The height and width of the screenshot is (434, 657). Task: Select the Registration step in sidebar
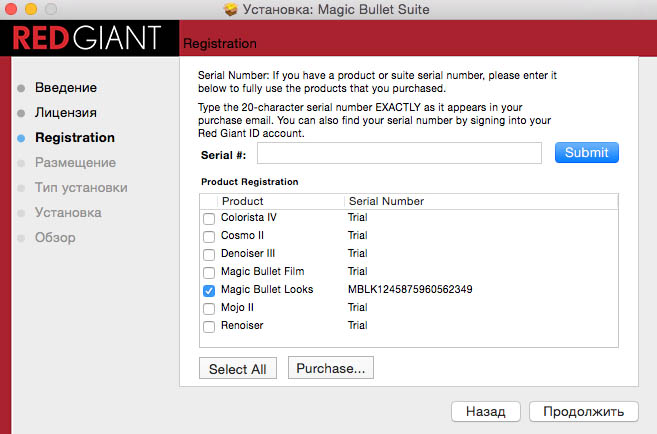(75, 137)
